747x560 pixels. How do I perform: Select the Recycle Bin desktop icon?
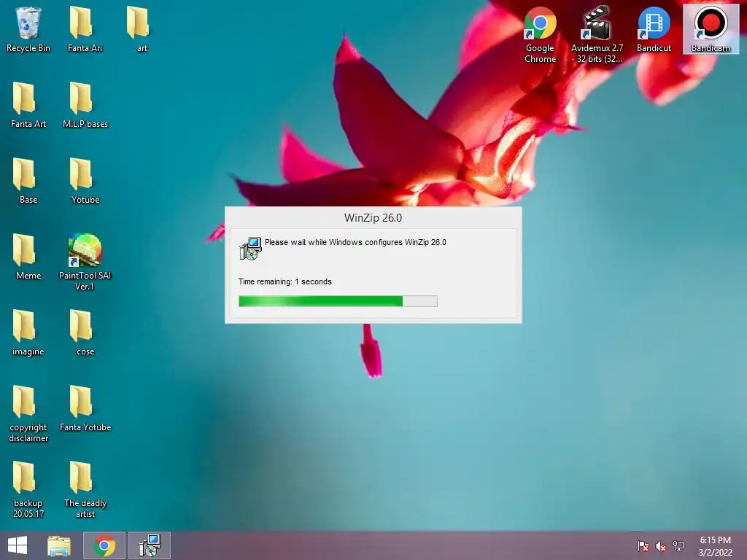click(x=28, y=29)
